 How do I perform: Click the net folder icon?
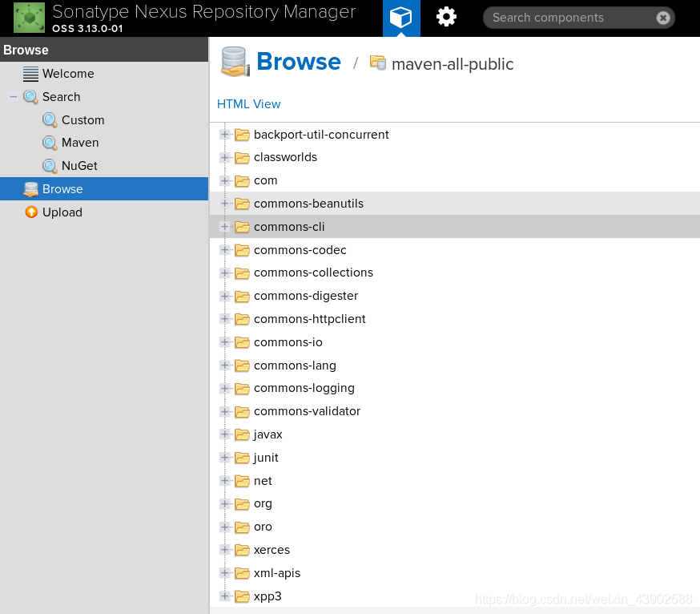tap(242, 481)
